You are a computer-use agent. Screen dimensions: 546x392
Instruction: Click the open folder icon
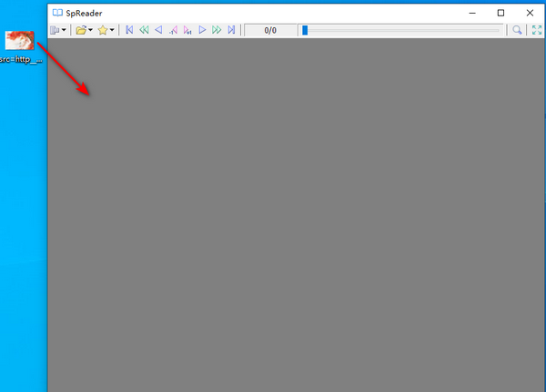click(x=81, y=30)
